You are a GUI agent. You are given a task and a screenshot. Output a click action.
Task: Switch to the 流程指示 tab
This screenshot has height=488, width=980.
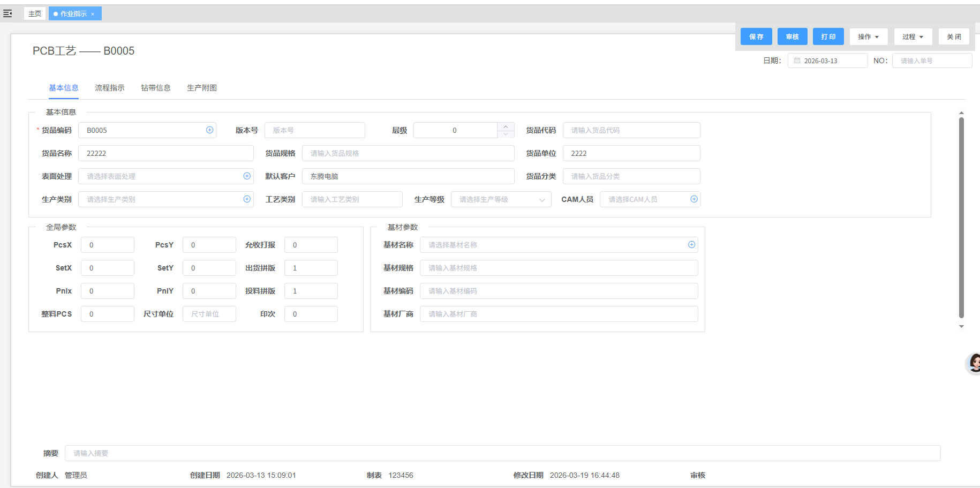pyautogui.click(x=110, y=88)
